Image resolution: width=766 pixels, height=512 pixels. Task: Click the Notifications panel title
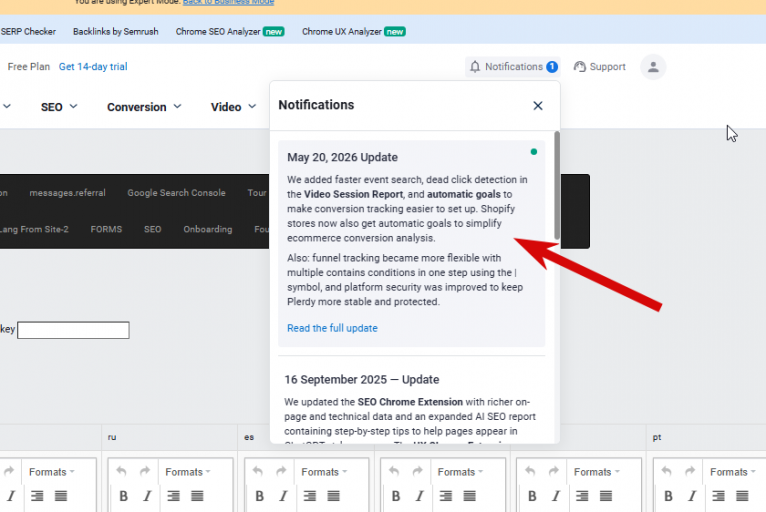click(x=316, y=105)
